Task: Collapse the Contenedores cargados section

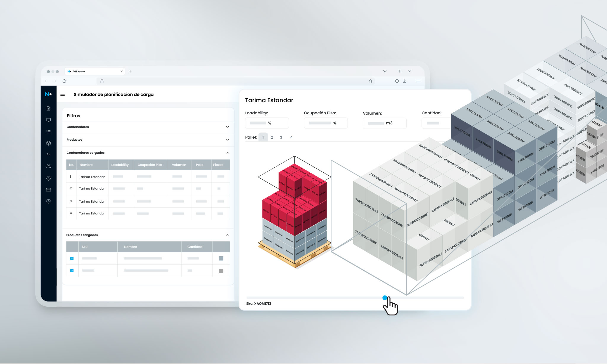Action: click(227, 153)
